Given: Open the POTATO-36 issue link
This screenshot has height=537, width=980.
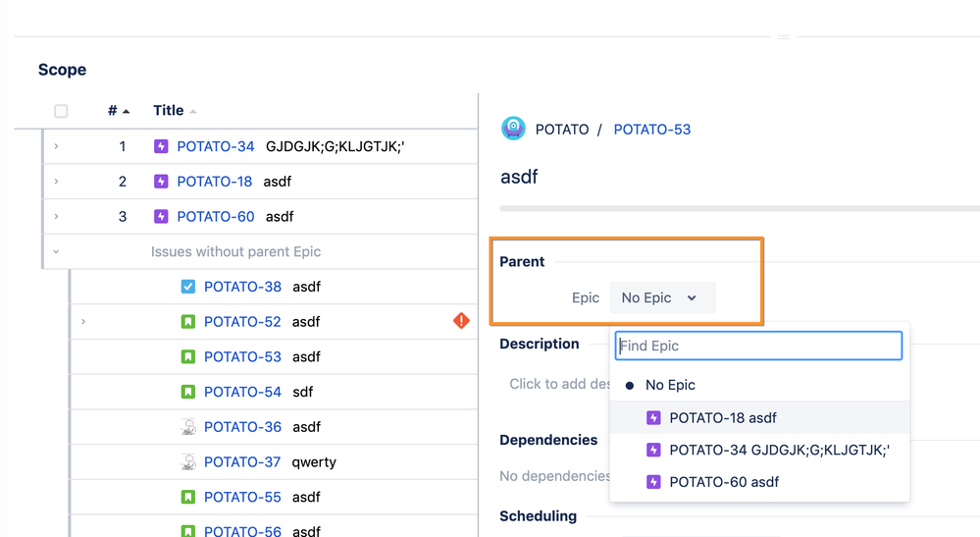Looking at the screenshot, I should pyautogui.click(x=242, y=426).
